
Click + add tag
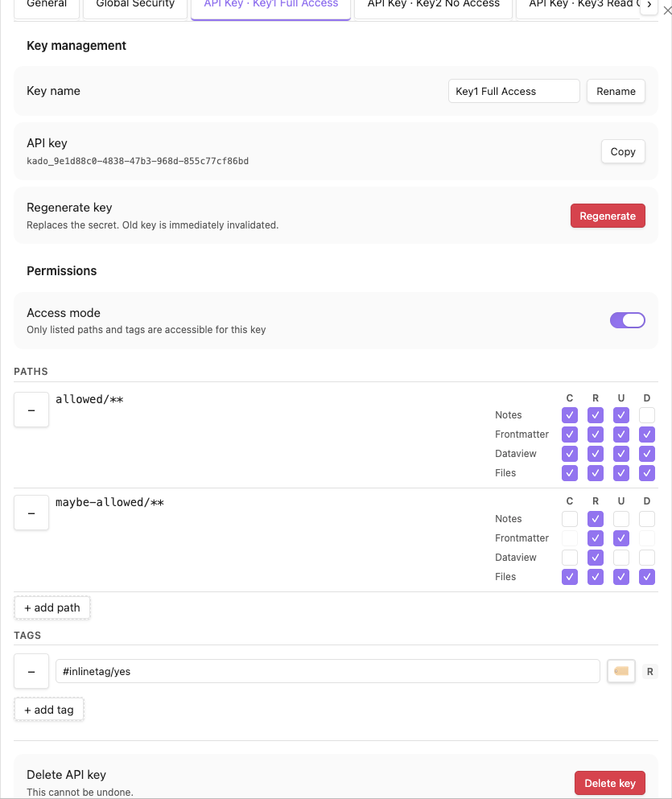[x=49, y=710]
